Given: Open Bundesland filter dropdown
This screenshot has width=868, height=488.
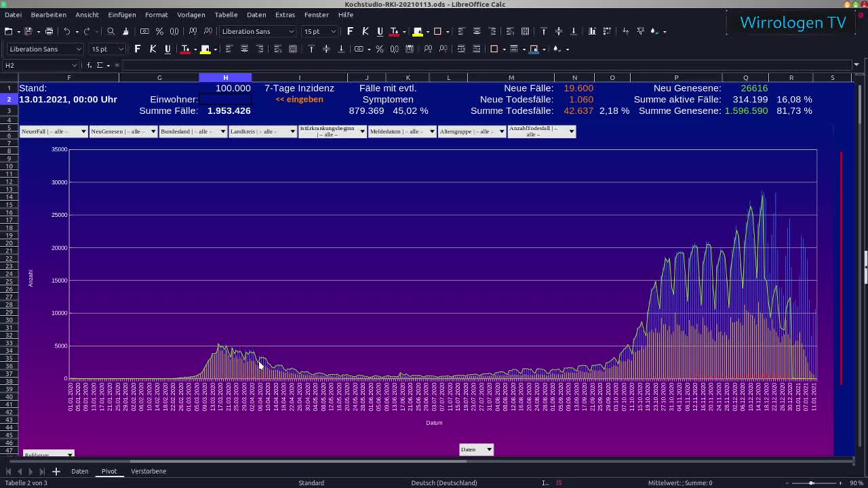Looking at the screenshot, I should [x=222, y=131].
